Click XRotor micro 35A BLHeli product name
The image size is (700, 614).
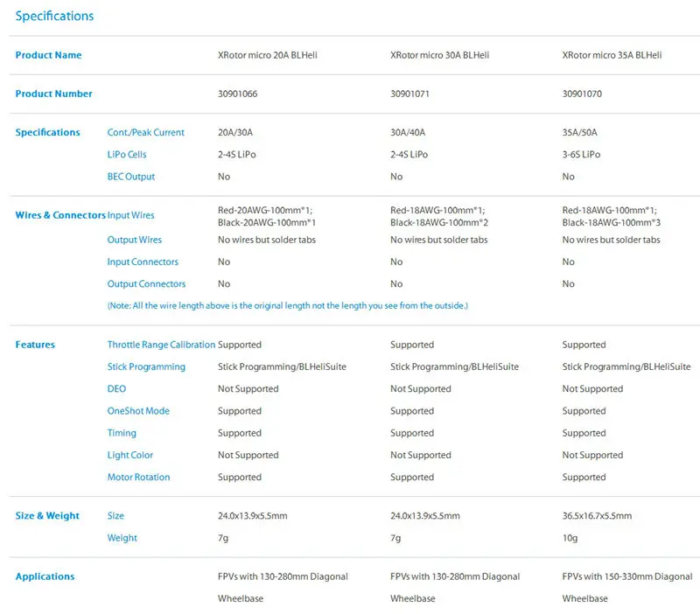point(612,55)
